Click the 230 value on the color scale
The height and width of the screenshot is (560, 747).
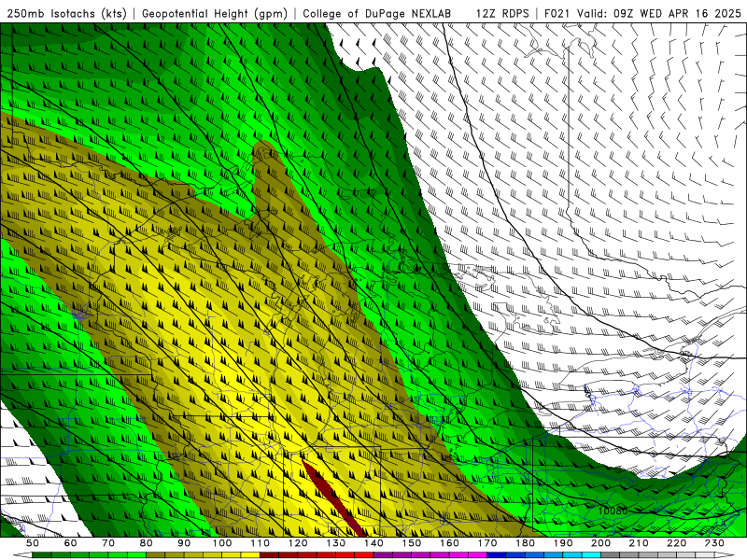click(715, 543)
